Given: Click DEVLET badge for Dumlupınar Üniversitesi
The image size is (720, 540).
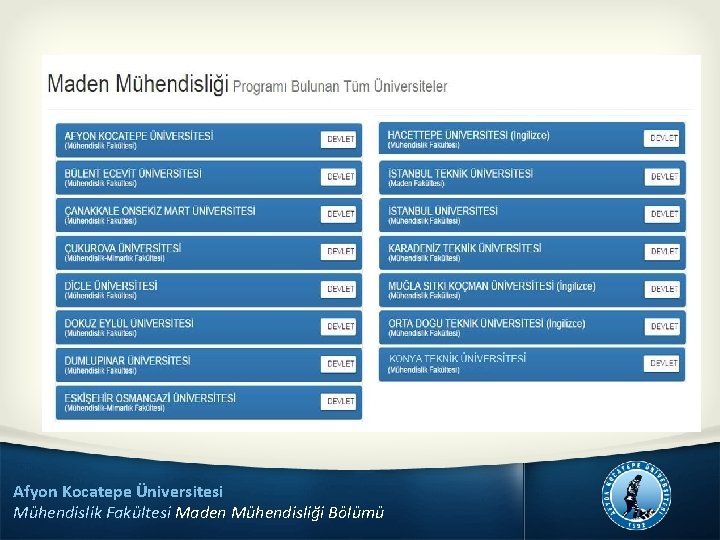Looking at the screenshot, I should 338,364.
